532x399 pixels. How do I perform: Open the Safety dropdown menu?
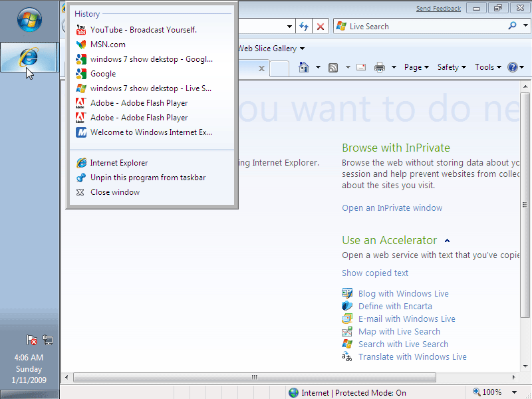click(452, 67)
